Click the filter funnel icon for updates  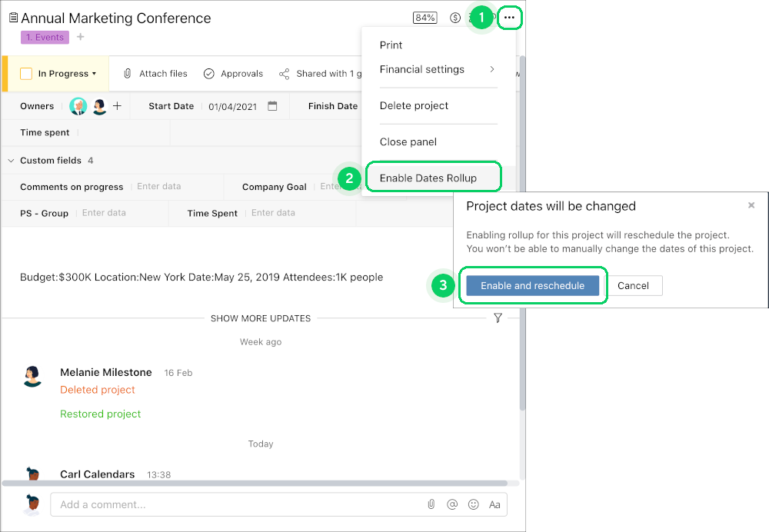(498, 318)
